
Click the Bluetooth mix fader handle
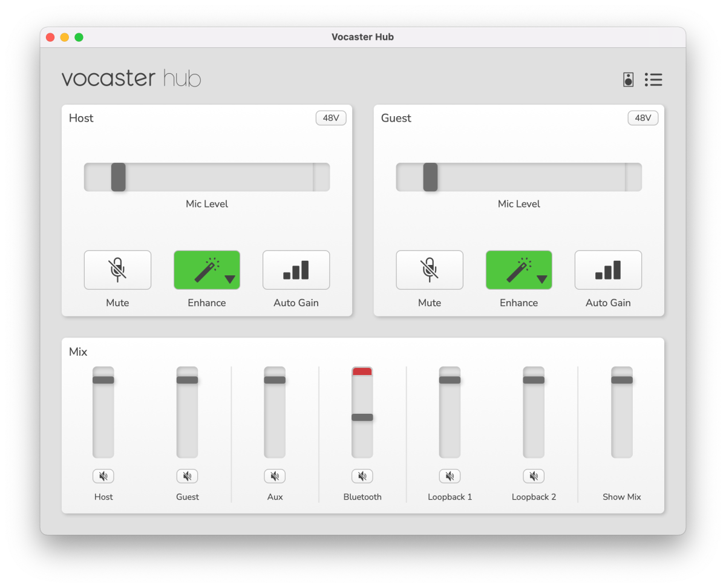(x=362, y=417)
